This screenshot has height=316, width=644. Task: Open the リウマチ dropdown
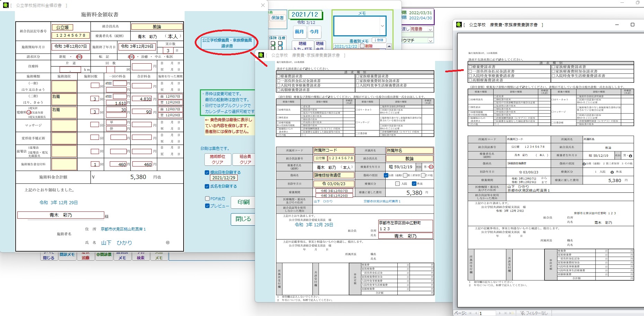click(430, 40)
